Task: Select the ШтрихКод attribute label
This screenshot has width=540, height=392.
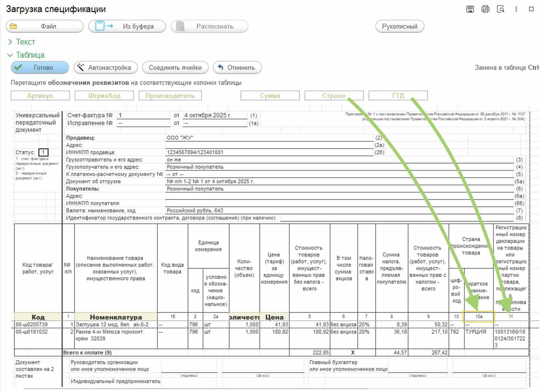Action: pos(104,96)
